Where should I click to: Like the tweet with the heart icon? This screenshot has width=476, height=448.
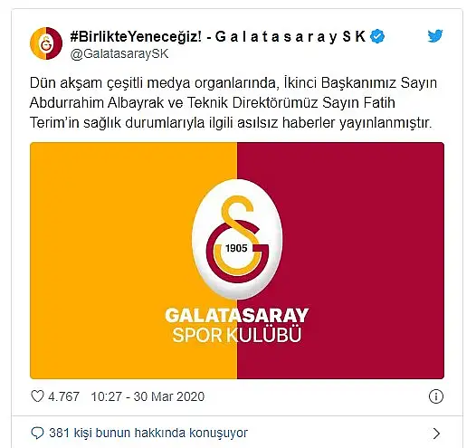point(38,396)
